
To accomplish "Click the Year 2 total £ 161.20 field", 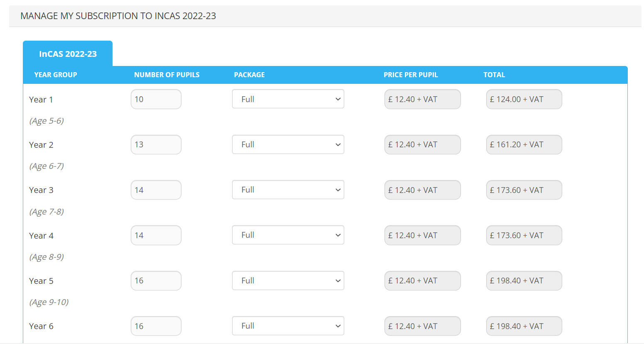I will 524,144.
